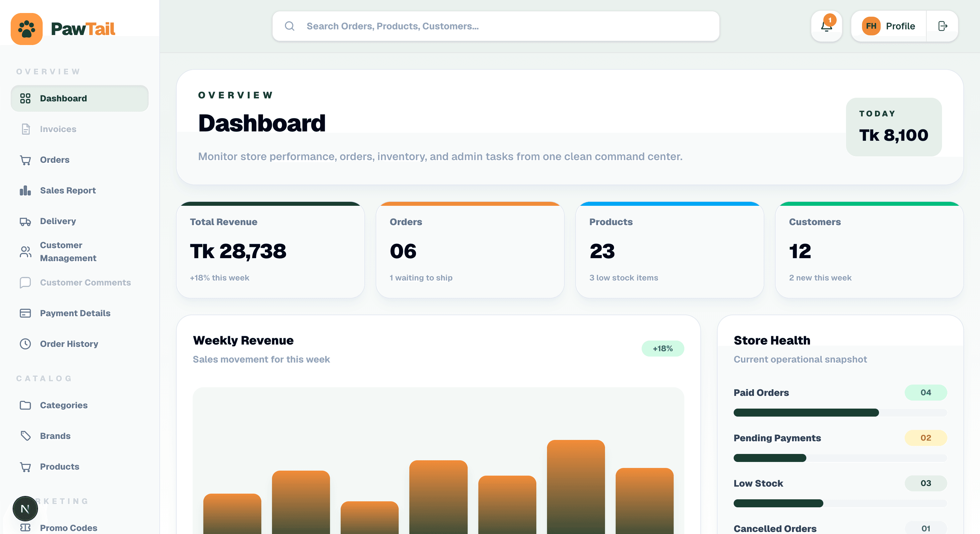Open Customer Management

tap(80, 252)
